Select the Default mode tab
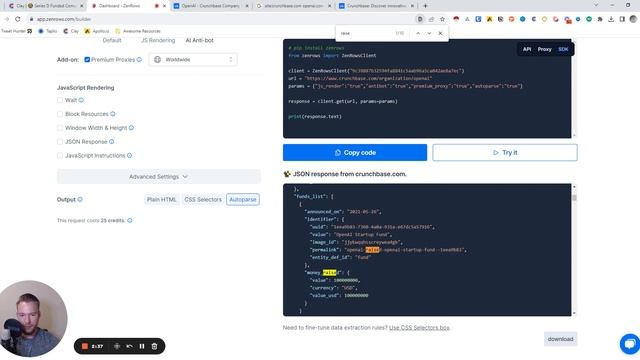640x360 pixels. coord(112,40)
